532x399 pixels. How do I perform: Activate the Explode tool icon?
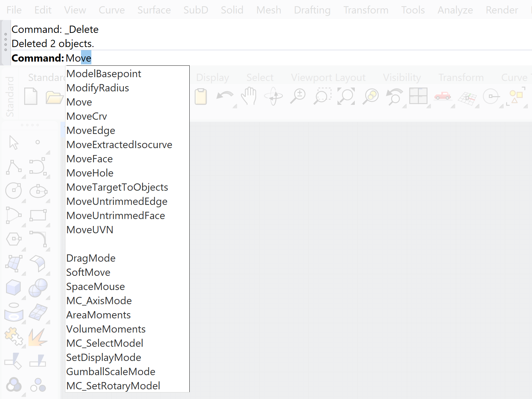point(37,337)
